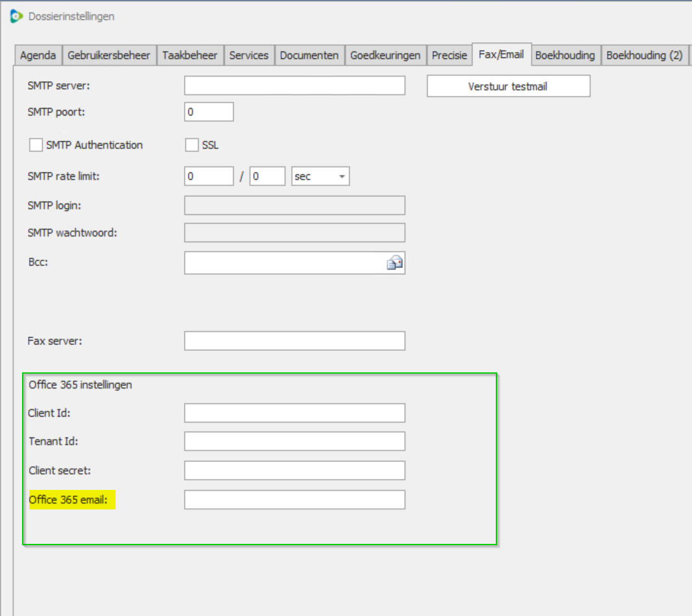Open the SMTP rate limit unit dropdown
Image resolution: width=692 pixels, height=616 pixels.
pyautogui.click(x=321, y=176)
